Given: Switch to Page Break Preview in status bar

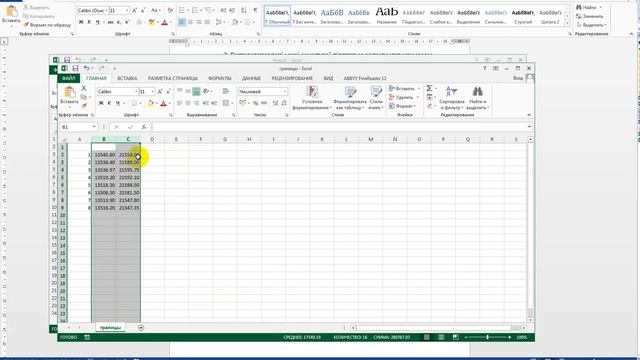Looking at the screenshot, I should (456, 337).
